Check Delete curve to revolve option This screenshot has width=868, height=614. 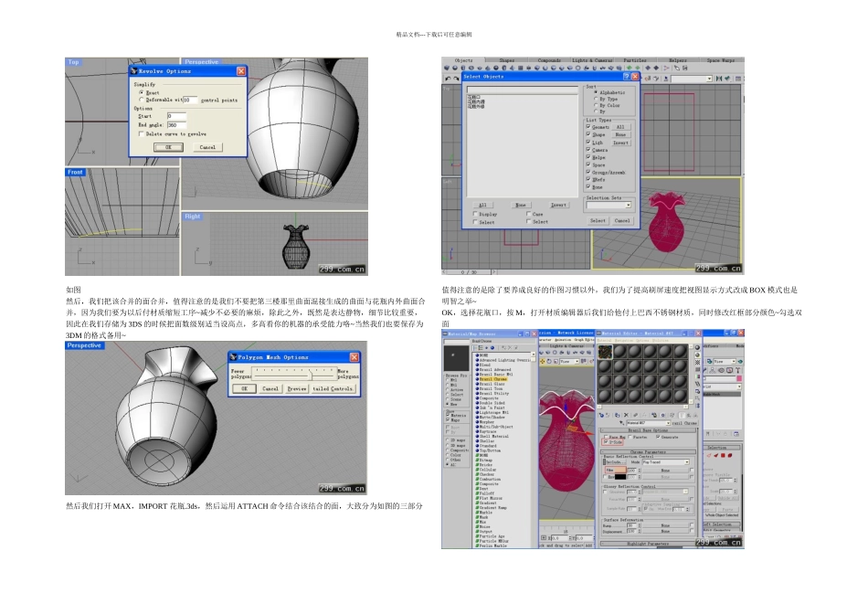tap(141, 134)
